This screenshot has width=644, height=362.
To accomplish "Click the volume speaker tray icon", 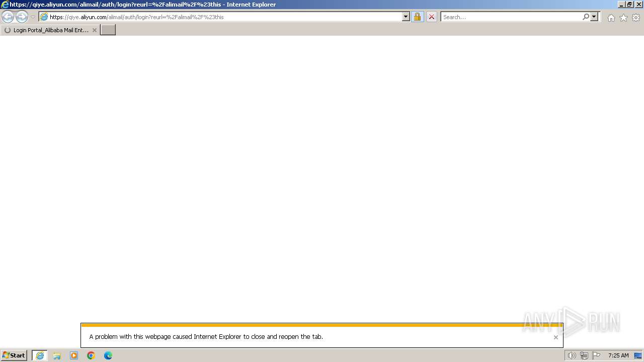I will click(572, 355).
